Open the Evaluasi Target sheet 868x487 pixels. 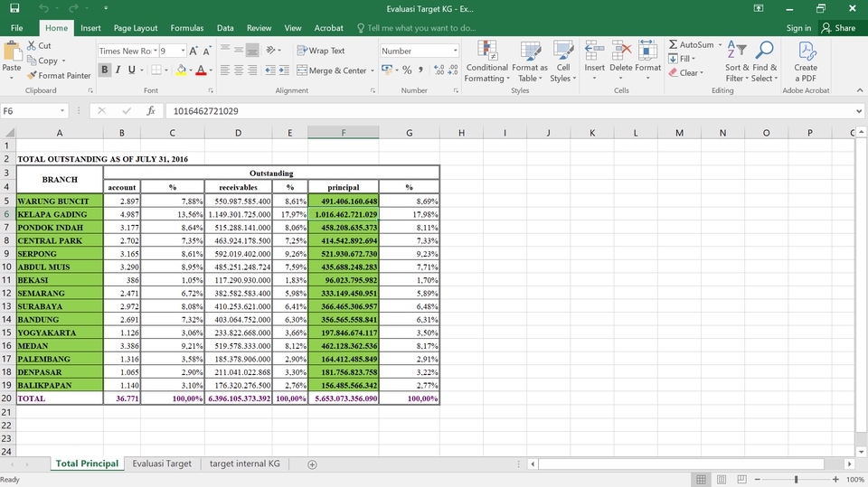pos(162,464)
